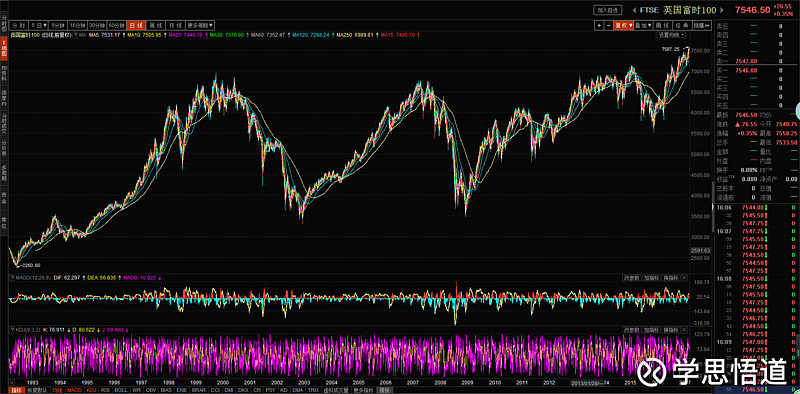Click the 7546.50 latest price header

752,10
